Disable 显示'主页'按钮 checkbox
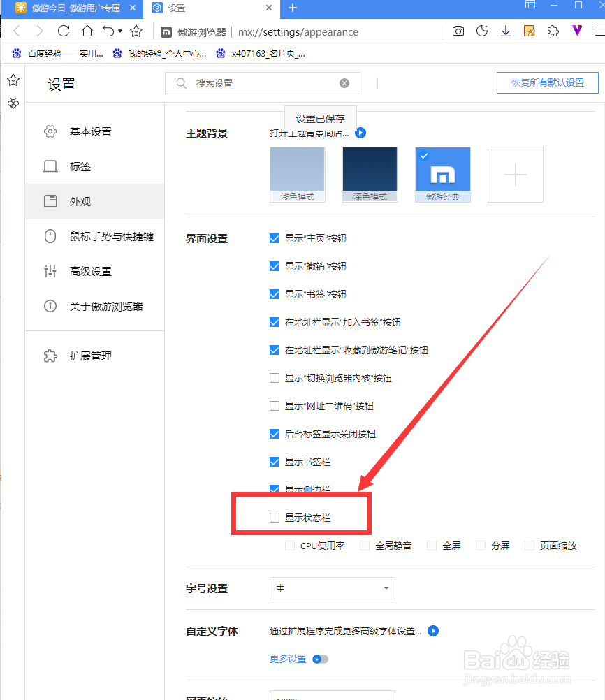Screen dimensions: 605x700 [x=275, y=238]
